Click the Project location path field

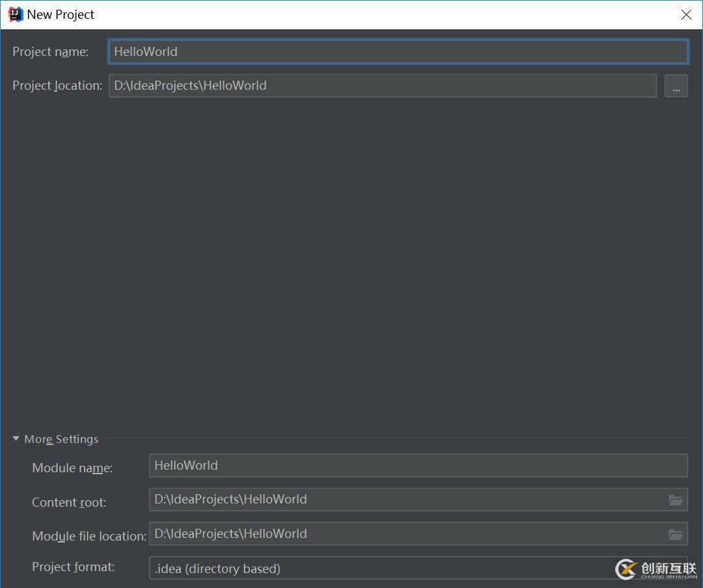point(382,86)
